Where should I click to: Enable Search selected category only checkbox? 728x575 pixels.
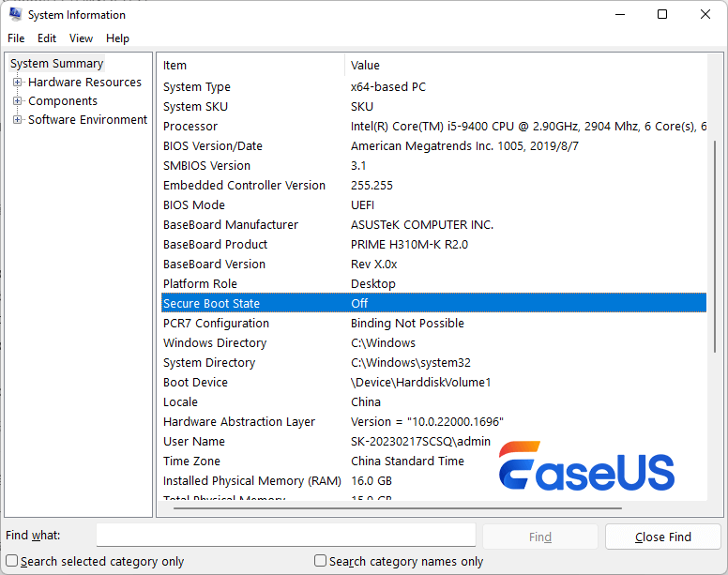click(x=11, y=561)
